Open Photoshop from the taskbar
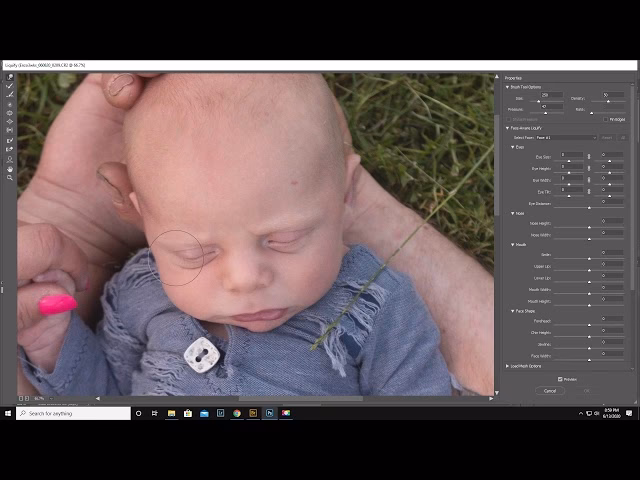 pyautogui.click(x=269, y=413)
